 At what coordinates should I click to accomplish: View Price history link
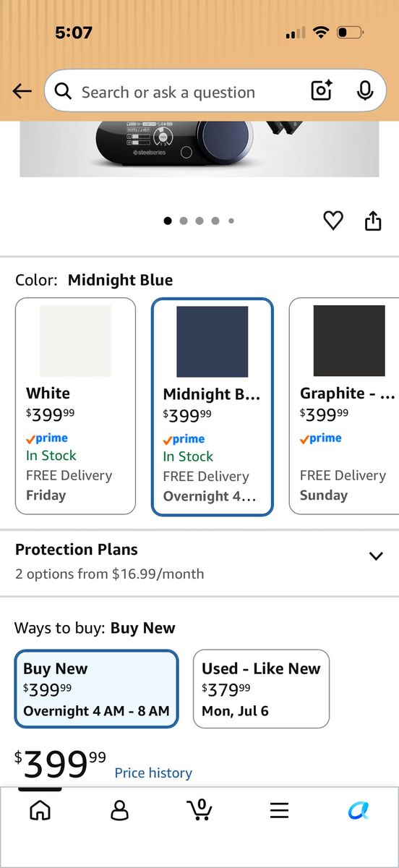(x=153, y=773)
